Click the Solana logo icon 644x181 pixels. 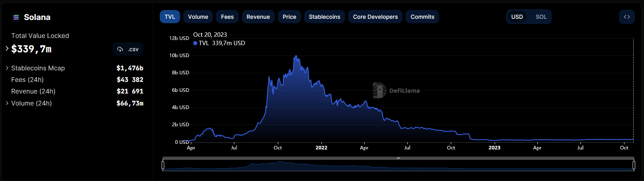[x=16, y=17]
